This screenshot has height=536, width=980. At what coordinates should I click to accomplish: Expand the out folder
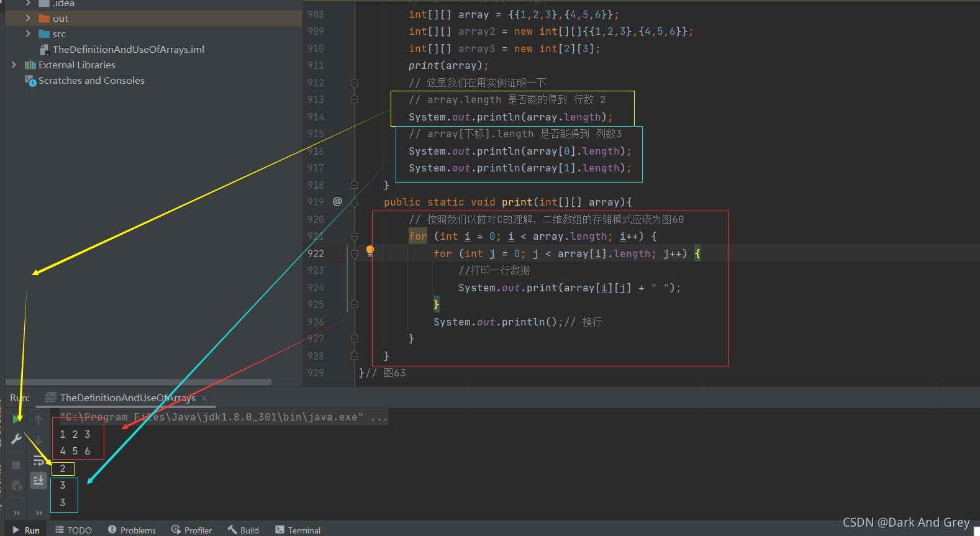pyautogui.click(x=28, y=18)
